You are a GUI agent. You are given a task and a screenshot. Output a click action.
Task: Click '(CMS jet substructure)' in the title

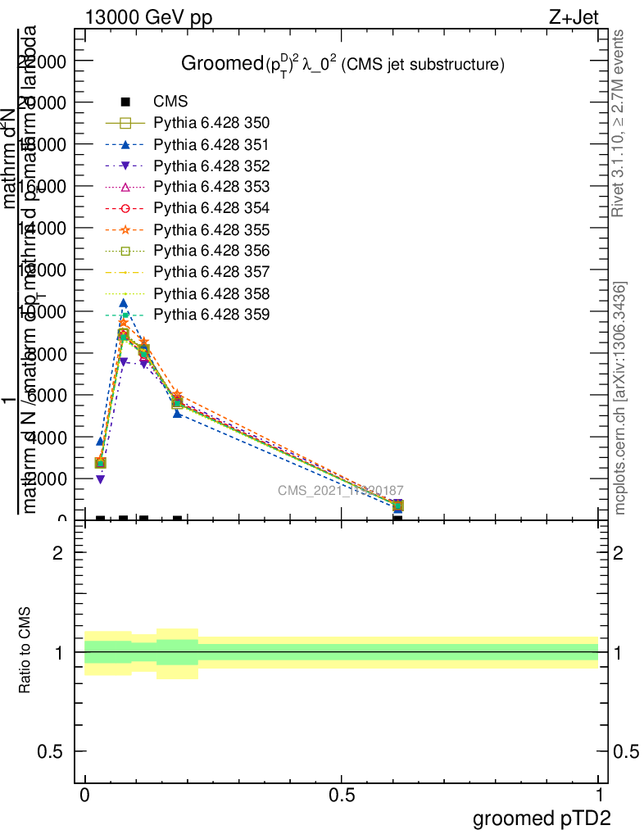(423, 65)
